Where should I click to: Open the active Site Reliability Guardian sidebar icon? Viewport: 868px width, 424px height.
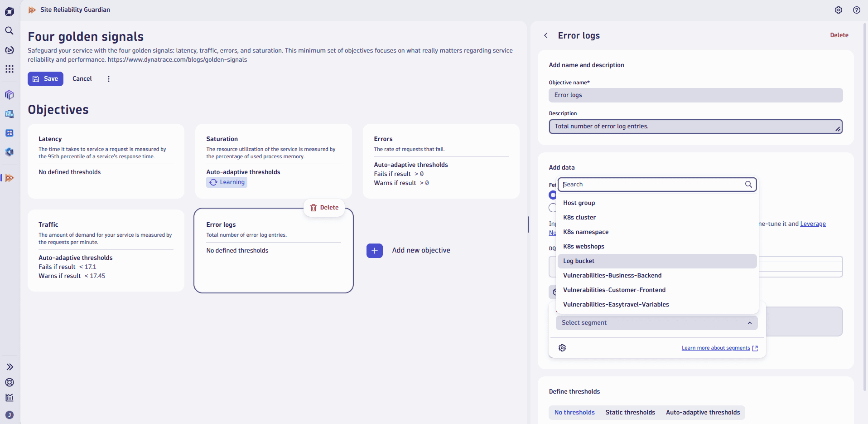click(9, 178)
